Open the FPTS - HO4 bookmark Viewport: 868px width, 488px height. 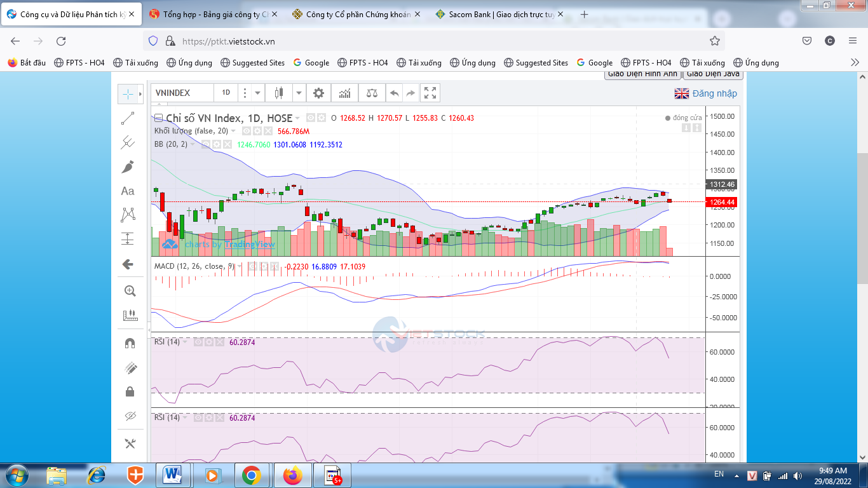(79, 63)
